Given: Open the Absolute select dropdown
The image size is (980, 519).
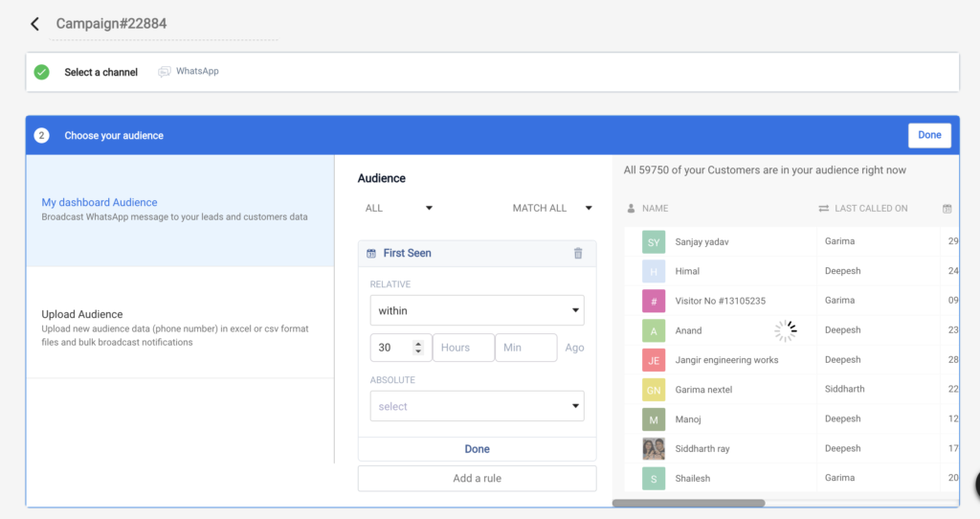Looking at the screenshot, I should click(x=477, y=406).
